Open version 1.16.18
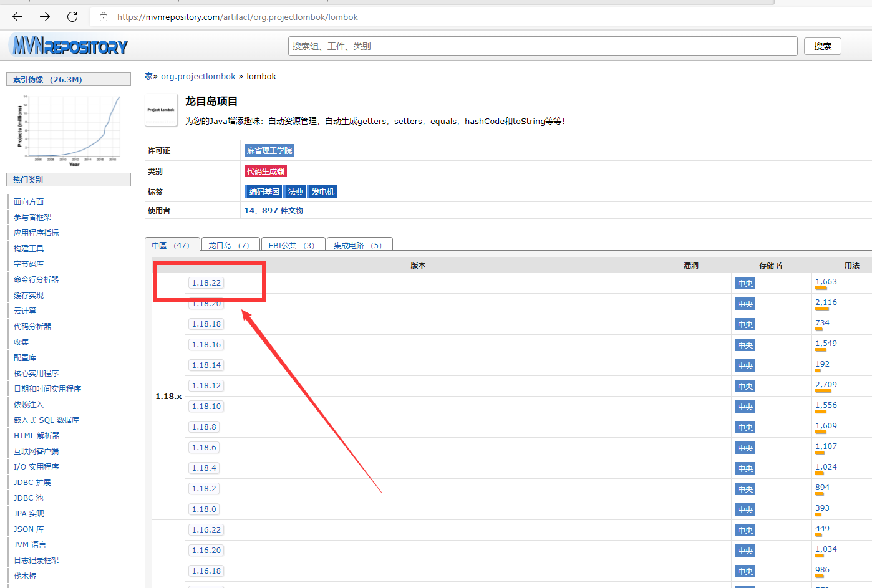This screenshot has height=588, width=872. (206, 571)
